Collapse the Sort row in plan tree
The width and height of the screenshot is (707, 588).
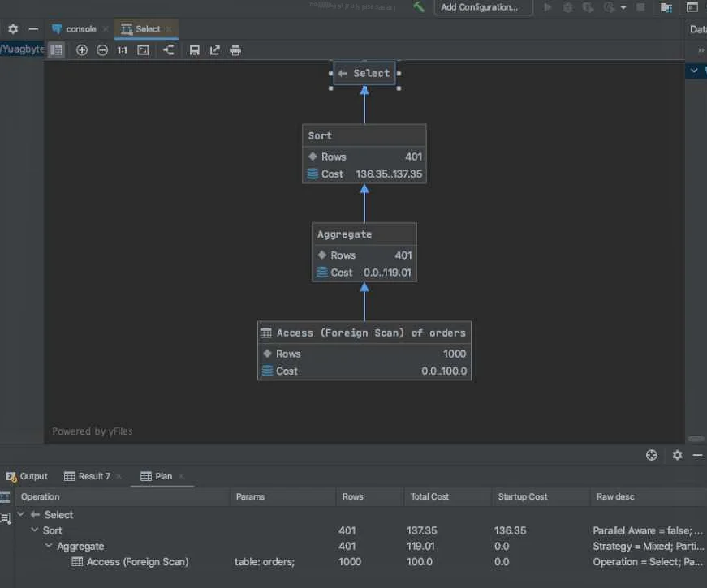(x=34, y=530)
